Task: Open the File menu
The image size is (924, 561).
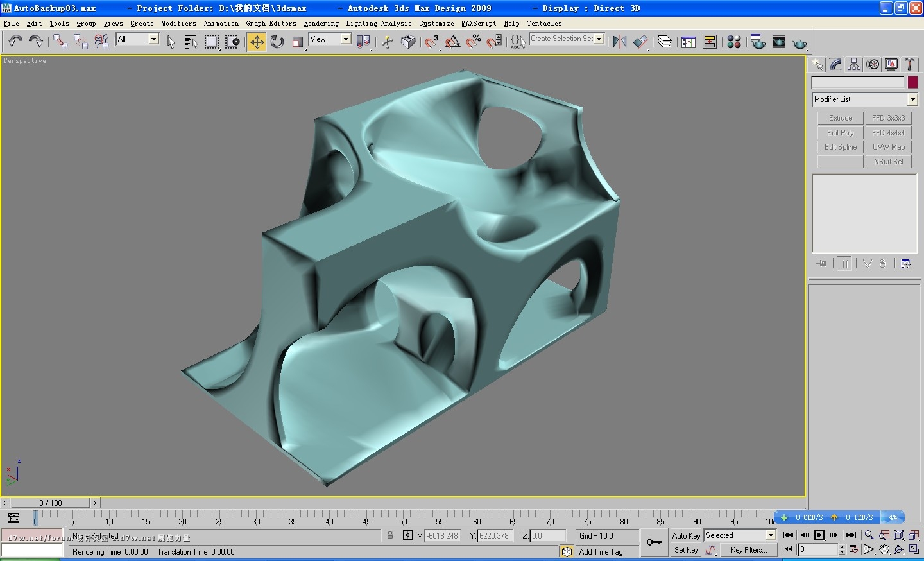Action: coord(11,23)
